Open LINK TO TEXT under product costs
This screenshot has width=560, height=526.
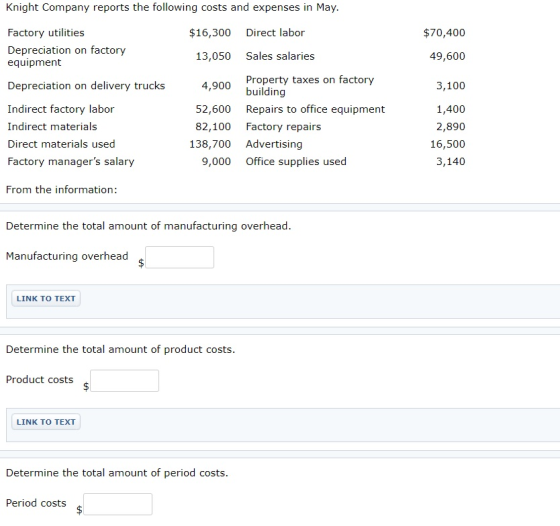(x=46, y=422)
